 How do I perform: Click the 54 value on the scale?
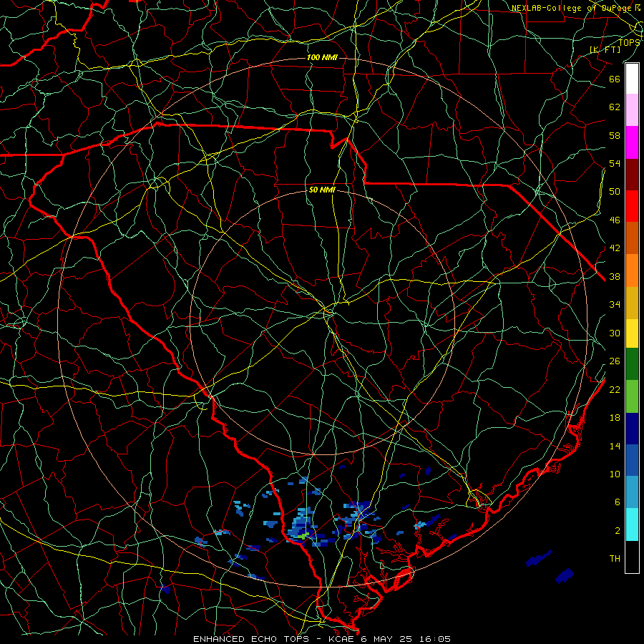click(615, 163)
